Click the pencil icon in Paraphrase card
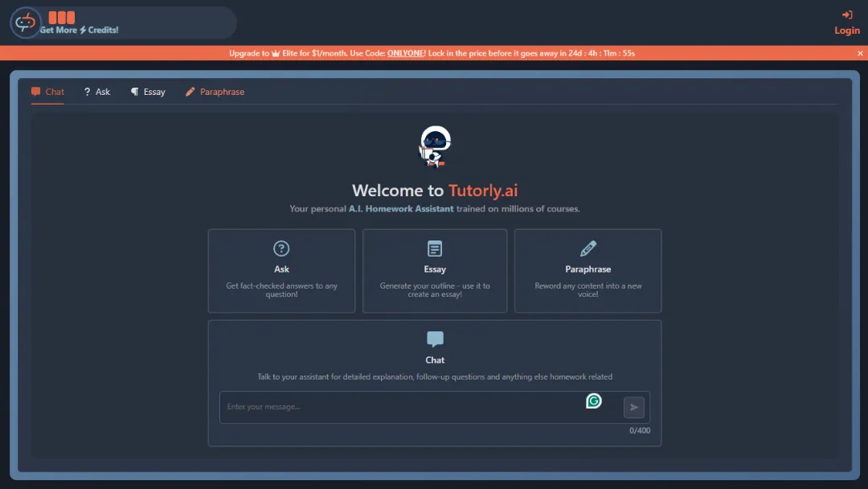Viewport: 868px width, 489px height. click(588, 249)
